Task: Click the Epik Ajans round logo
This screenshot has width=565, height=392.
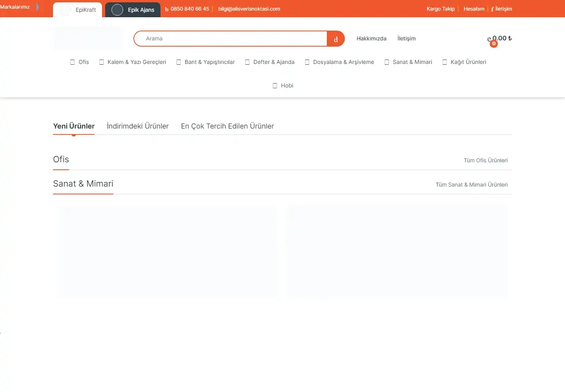Action: click(x=117, y=10)
